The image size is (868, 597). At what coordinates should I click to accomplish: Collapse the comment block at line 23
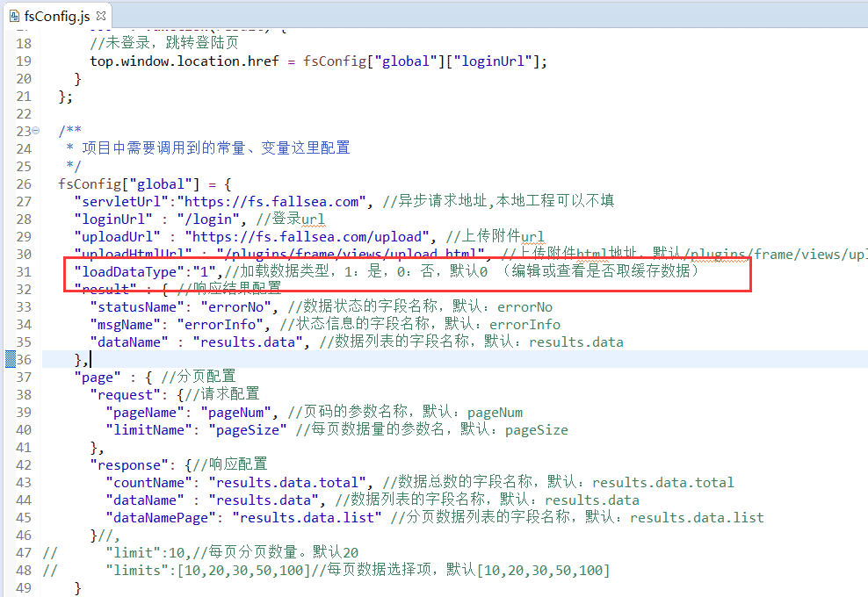(x=36, y=131)
